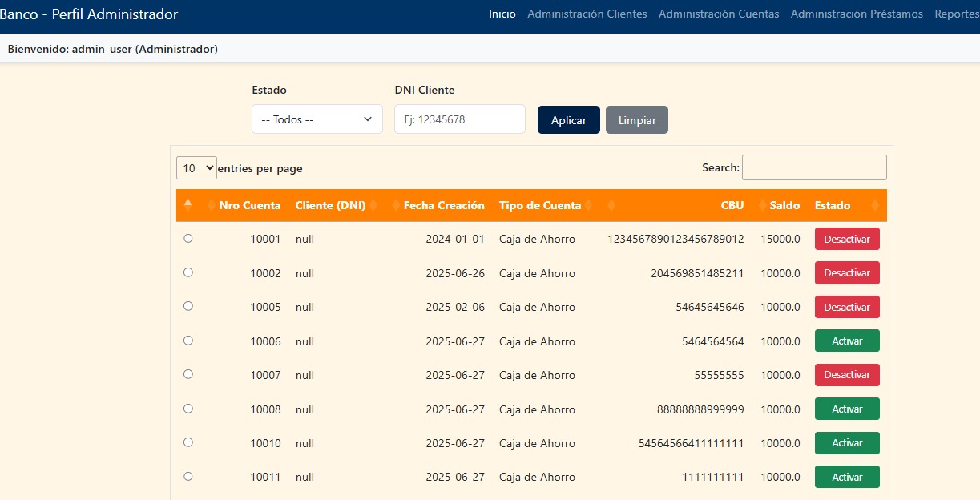Open the Administración Clientes menu
The height and width of the screenshot is (500, 980).
pyautogui.click(x=587, y=14)
